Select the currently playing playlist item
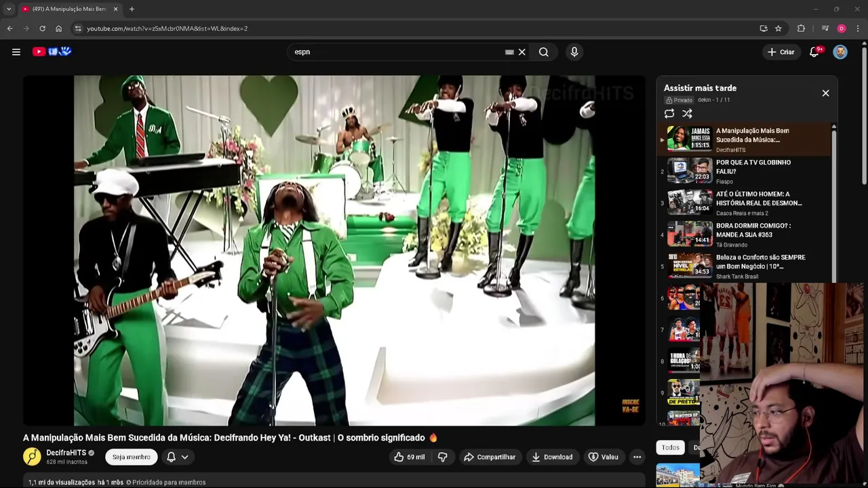The width and height of the screenshot is (868, 488). tap(744, 140)
